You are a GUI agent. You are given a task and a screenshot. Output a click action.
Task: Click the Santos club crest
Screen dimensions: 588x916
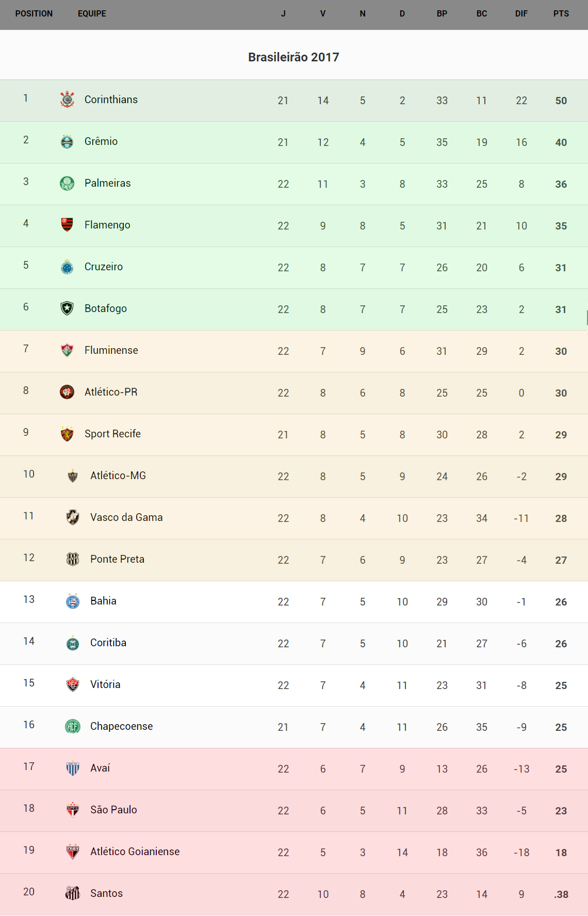73,893
